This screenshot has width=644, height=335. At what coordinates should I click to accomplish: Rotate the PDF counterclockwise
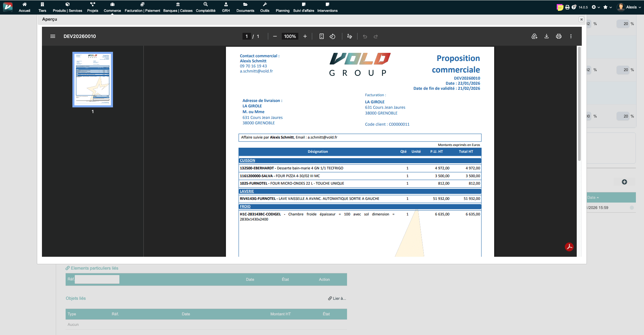[x=332, y=36]
